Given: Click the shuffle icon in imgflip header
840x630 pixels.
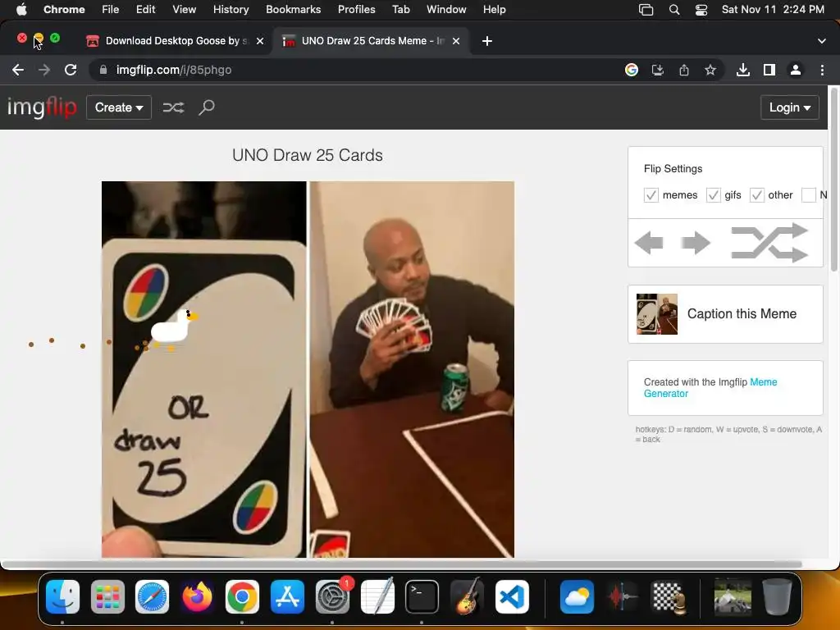Looking at the screenshot, I should [x=173, y=107].
